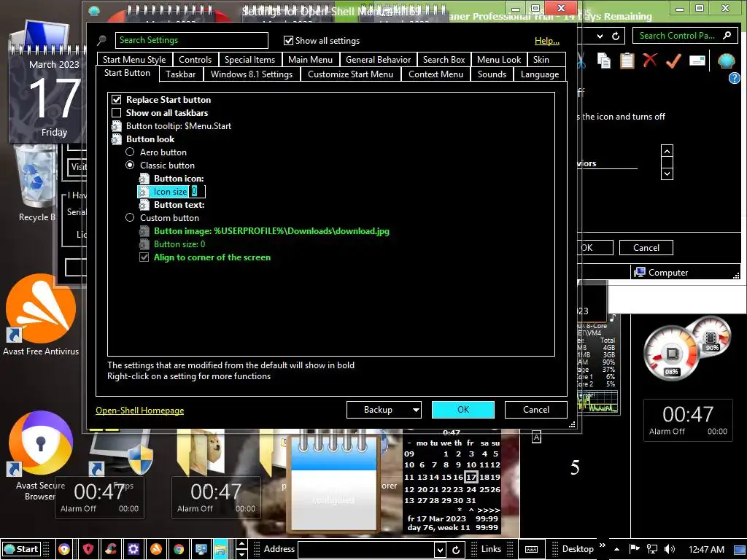Open the Customize Start Menu tab
This screenshot has width=747, height=560.
350,74
